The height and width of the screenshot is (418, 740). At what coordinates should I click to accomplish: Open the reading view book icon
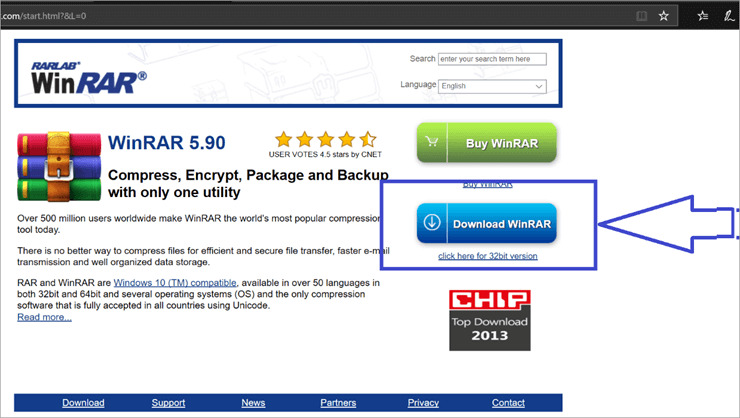coord(641,16)
